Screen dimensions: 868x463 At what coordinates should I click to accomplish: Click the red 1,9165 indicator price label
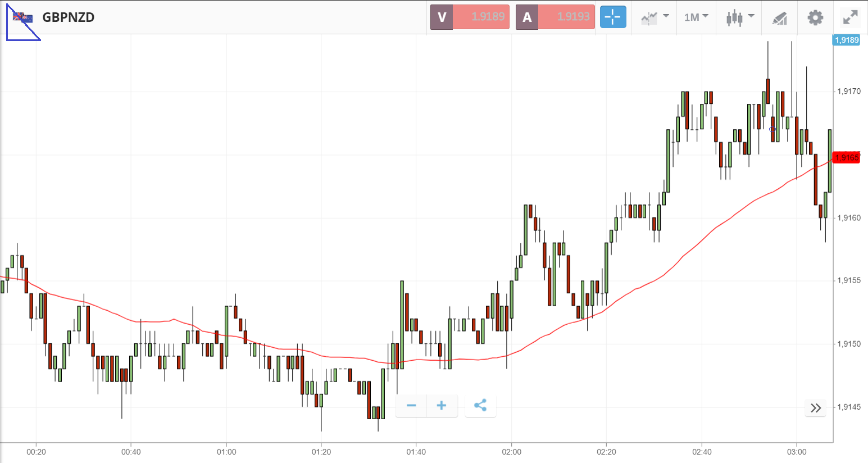click(847, 157)
